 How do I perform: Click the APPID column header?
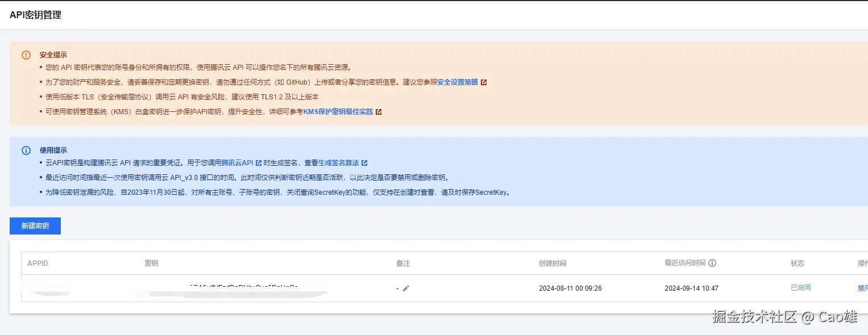[x=38, y=263]
